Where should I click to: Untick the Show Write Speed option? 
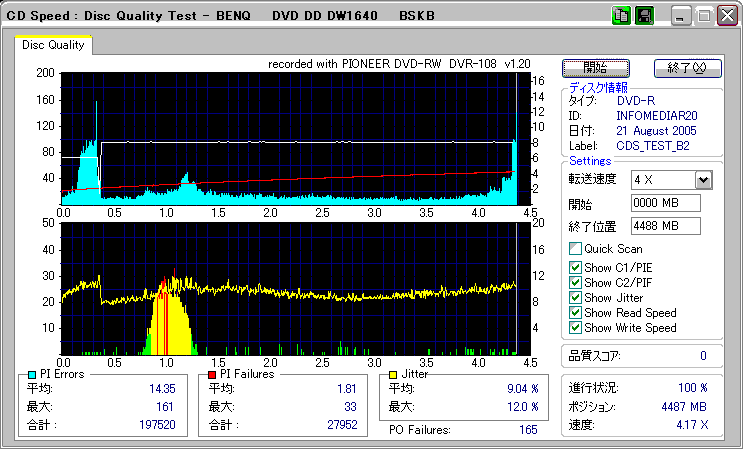575,329
